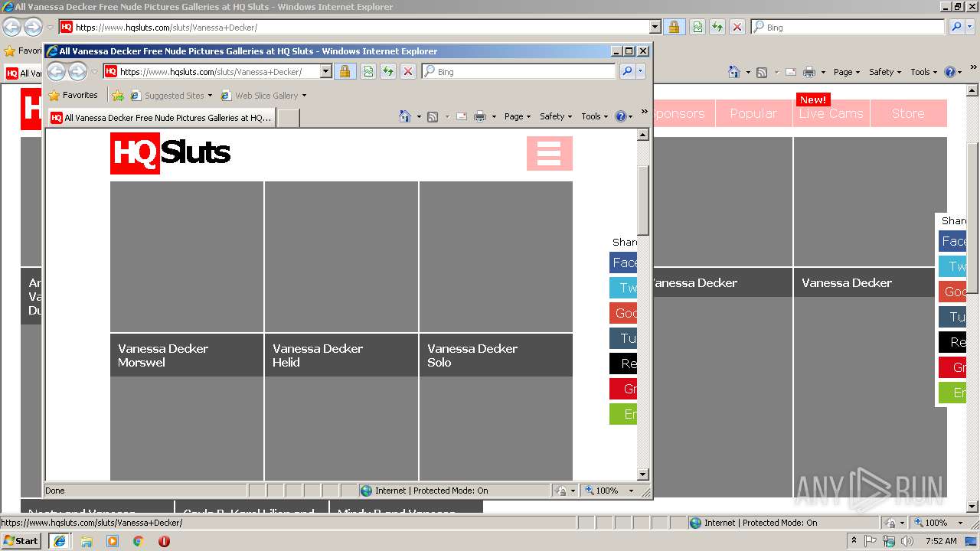This screenshot has width=980, height=551.
Task: Launch Windows Media Player from taskbar
Action: [113, 541]
